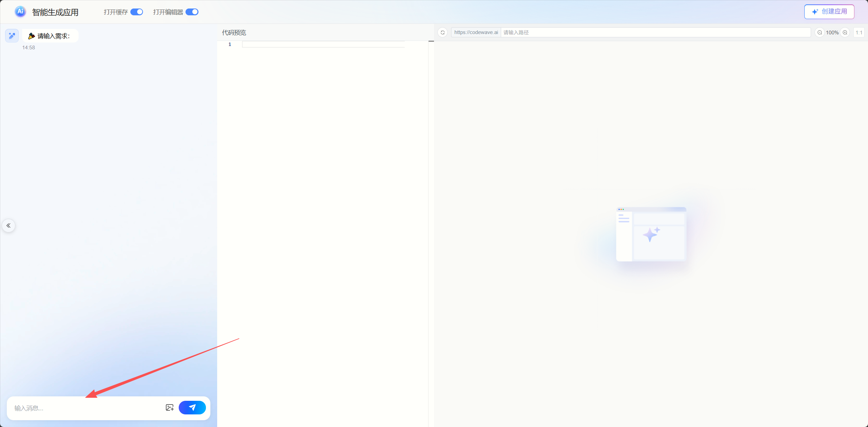Focus the 输入消息 chat input field
This screenshot has height=427, width=868.
(85, 408)
